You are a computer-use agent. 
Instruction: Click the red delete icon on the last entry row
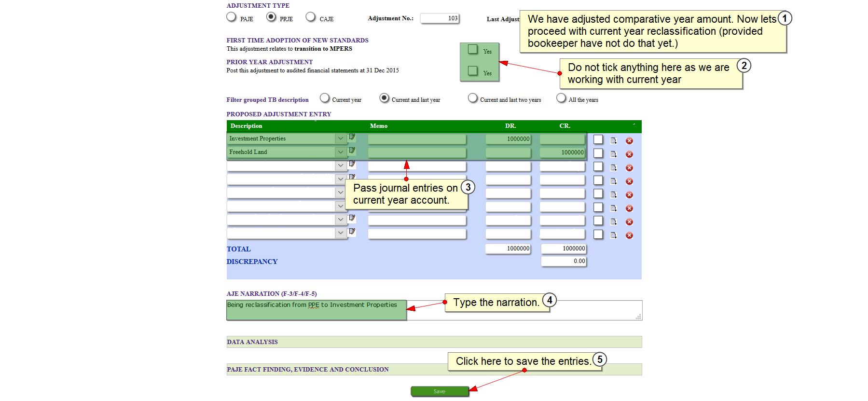pos(629,235)
